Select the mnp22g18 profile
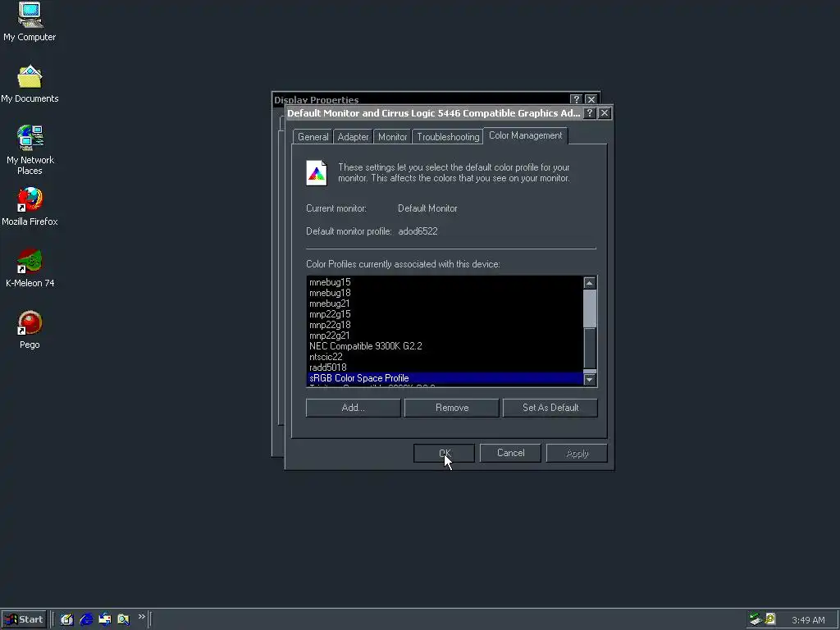Viewport: 840px width, 630px height. pos(445,325)
